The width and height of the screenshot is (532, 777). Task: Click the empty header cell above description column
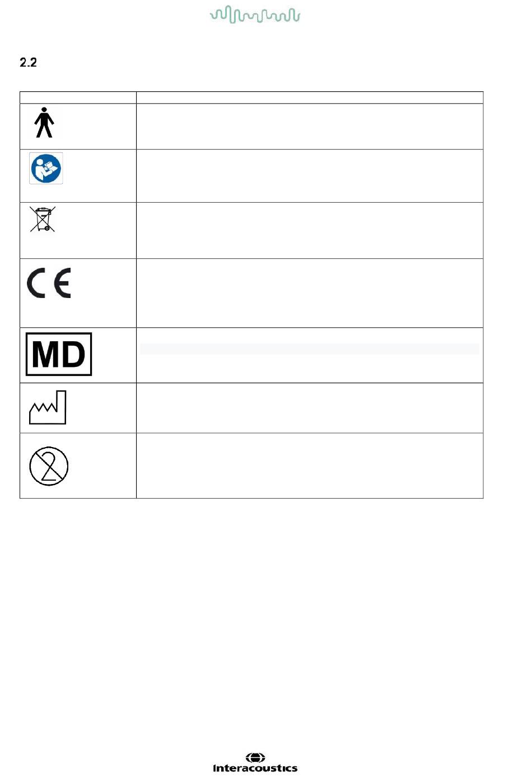310,97
